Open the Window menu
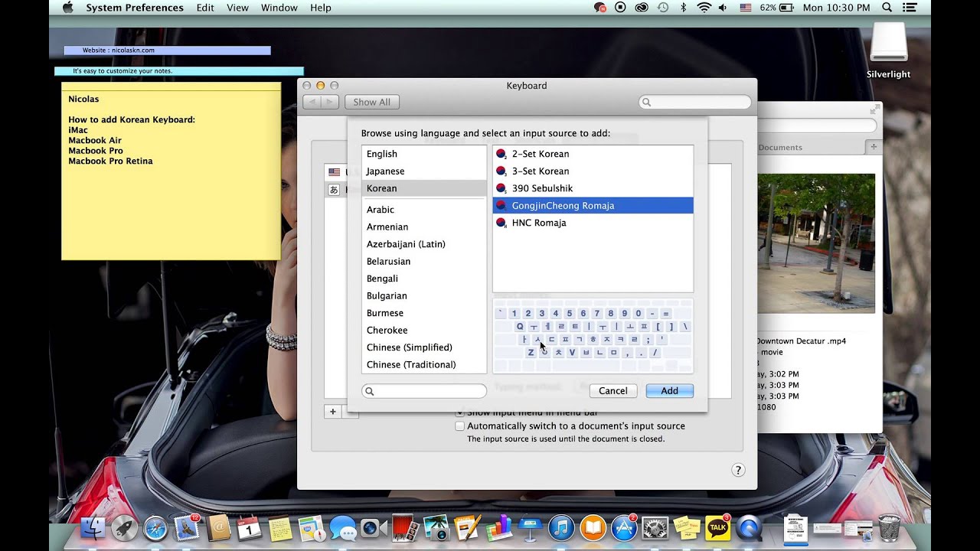 coord(279,8)
